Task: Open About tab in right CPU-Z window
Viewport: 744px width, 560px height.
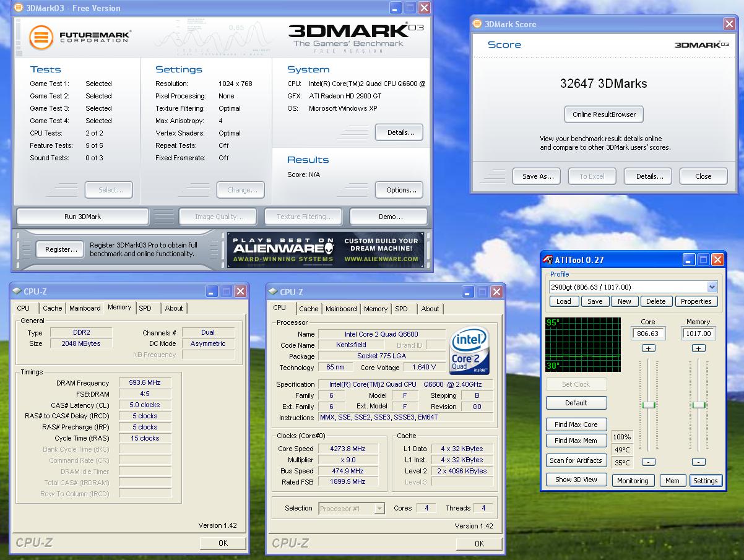Action: pyautogui.click(x=430, y=309)
